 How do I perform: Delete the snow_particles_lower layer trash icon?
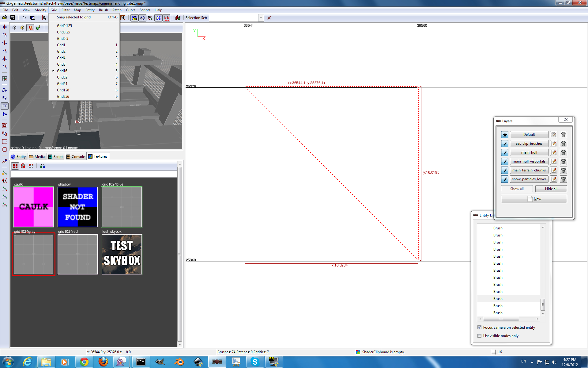coord(563,179)
